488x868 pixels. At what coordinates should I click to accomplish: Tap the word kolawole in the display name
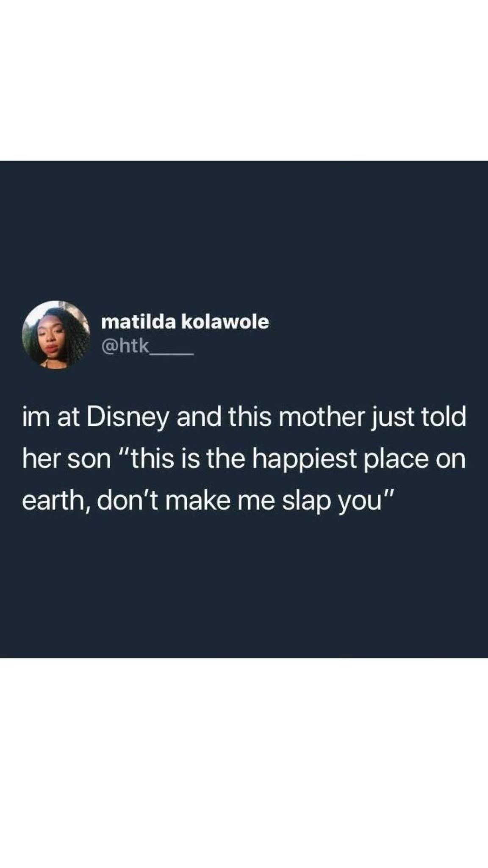click(225, 322)
